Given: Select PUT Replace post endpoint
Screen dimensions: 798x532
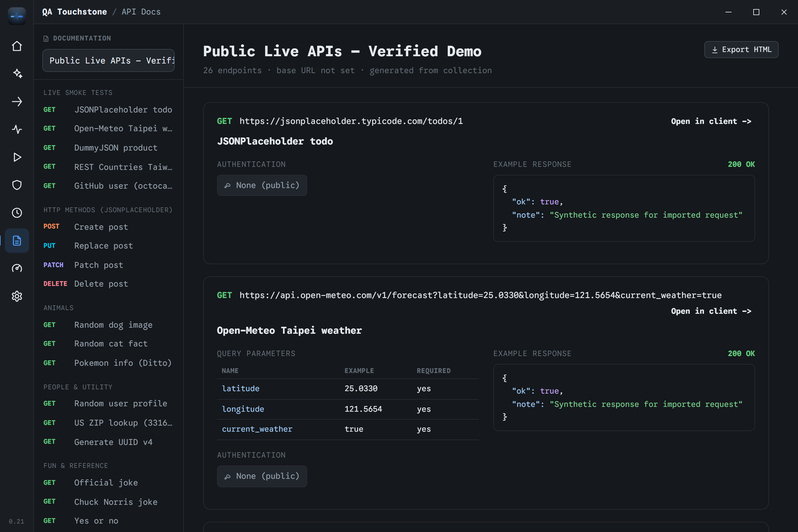Looking at the screenshot, I should point(108,246).
